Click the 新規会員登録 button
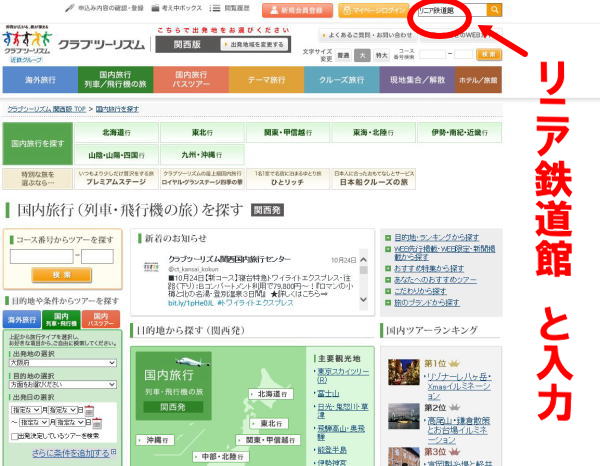Viewport: 600px width, 466px height. 298,10
